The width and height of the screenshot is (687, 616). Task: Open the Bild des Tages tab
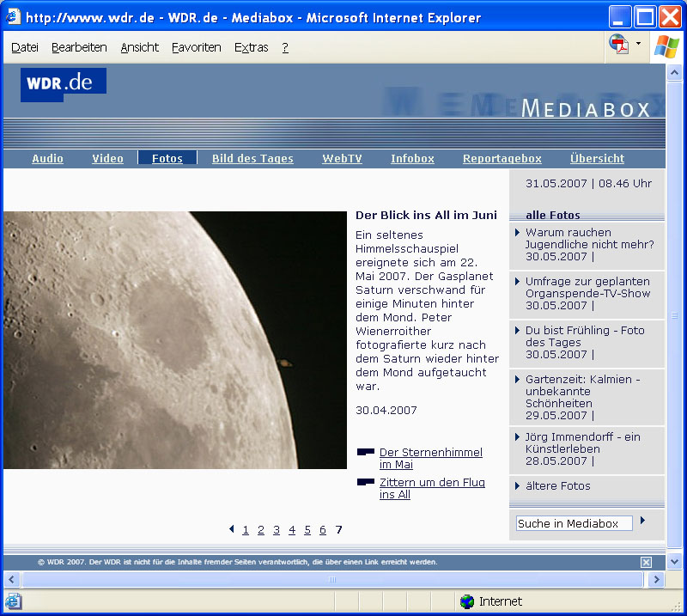point(252,158)
